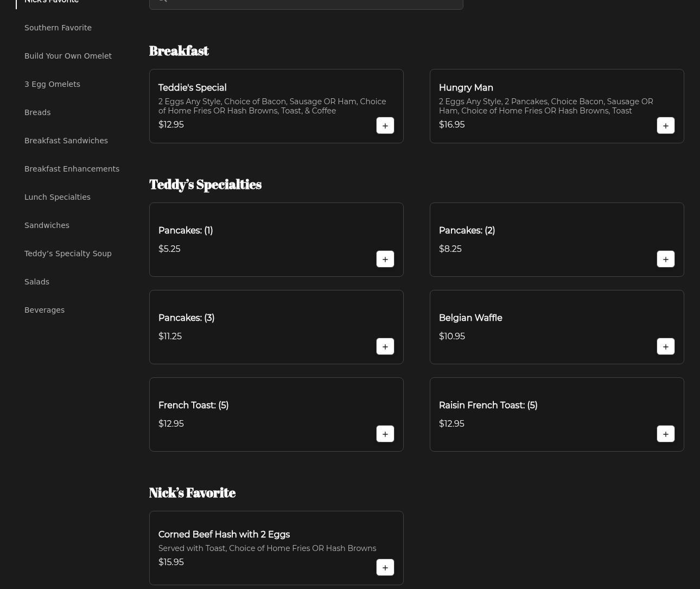
Task: Open the Belgian Waffle item name
Action: 470,318
